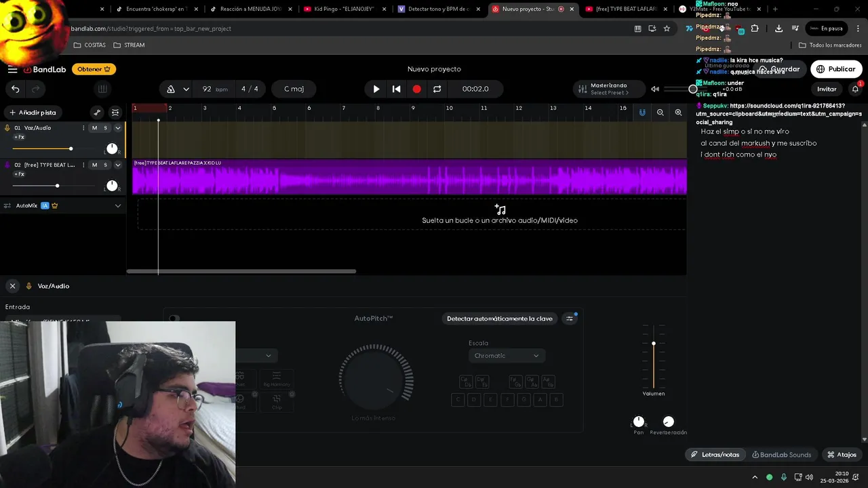Mute the 01 Voz/Audio track

(x=94, y=128)
